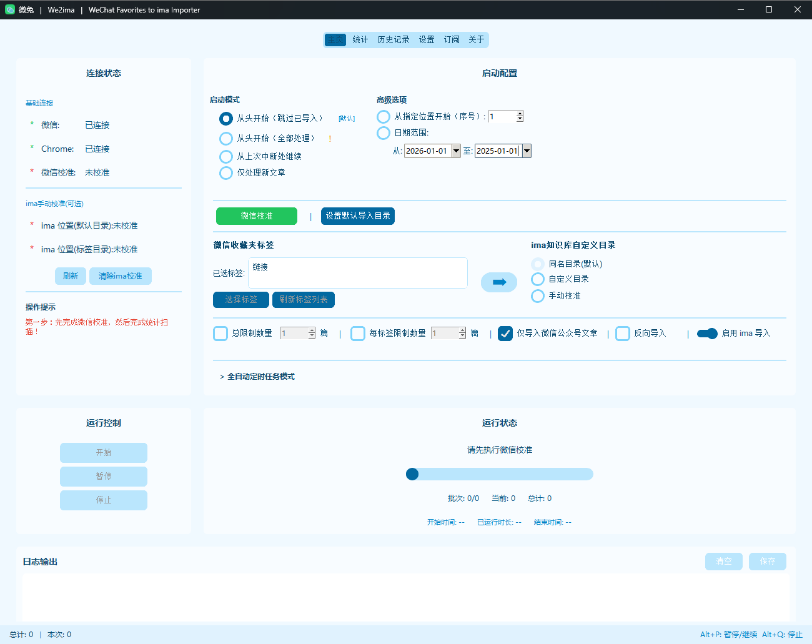Choose 仅处理新文章 start mode
Screen dimensions: 812x644
(226, 173)
